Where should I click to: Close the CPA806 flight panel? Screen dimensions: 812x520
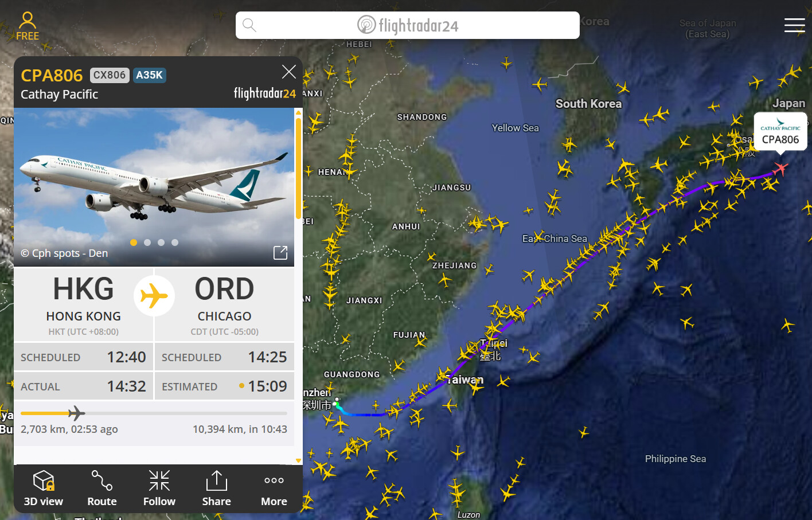pos(289,72)
